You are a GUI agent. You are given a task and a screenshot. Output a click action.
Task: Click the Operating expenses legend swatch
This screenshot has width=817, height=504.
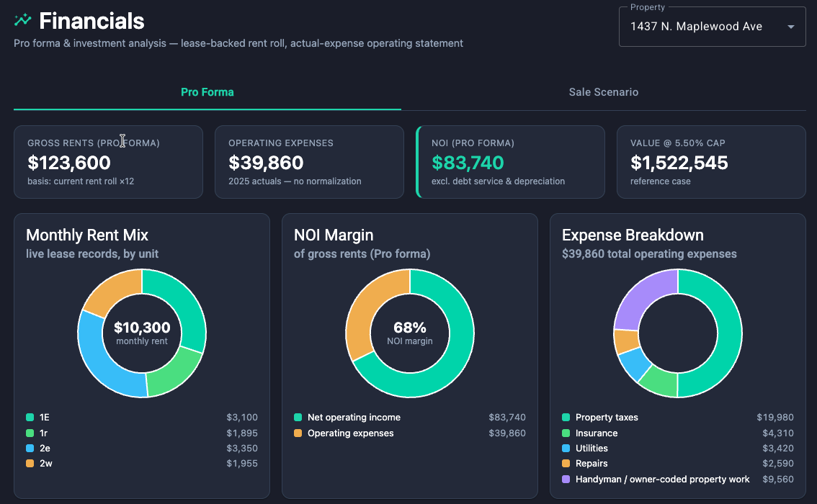(x=298, y=433)
